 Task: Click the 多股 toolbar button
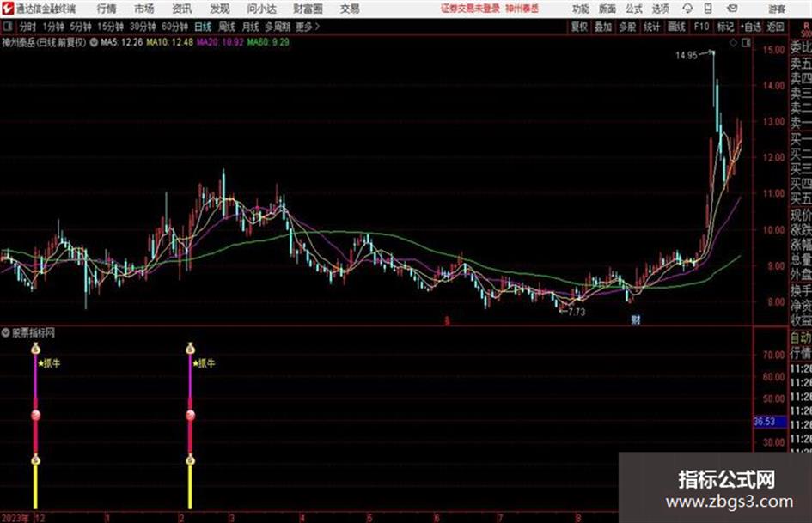[627, 27]
